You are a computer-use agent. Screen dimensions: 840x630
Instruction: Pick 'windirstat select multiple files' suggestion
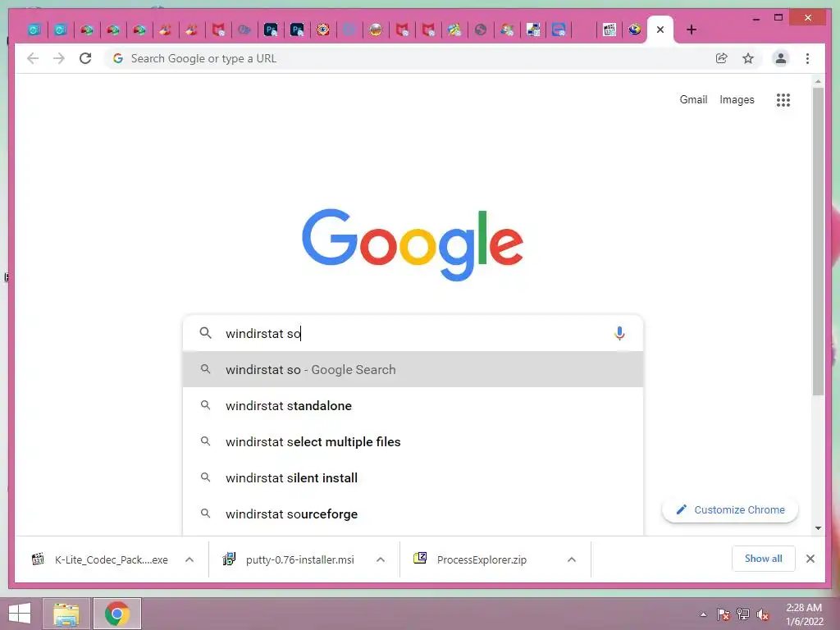pos(413,441)
